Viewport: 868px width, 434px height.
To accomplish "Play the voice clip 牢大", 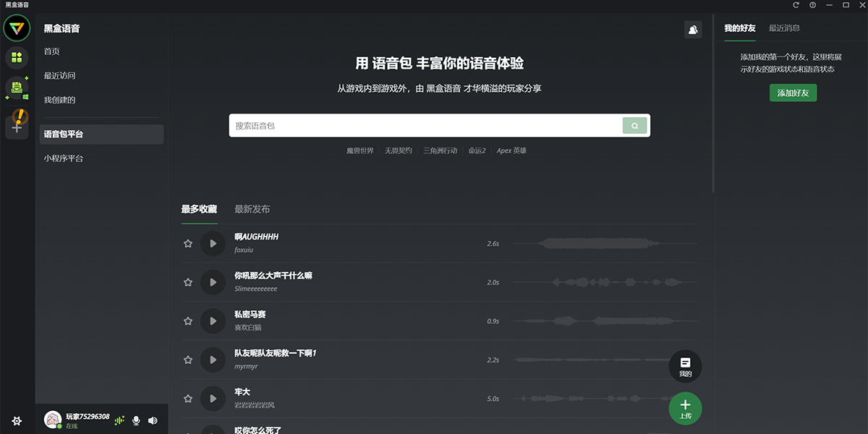I will [x=213, y=399].
